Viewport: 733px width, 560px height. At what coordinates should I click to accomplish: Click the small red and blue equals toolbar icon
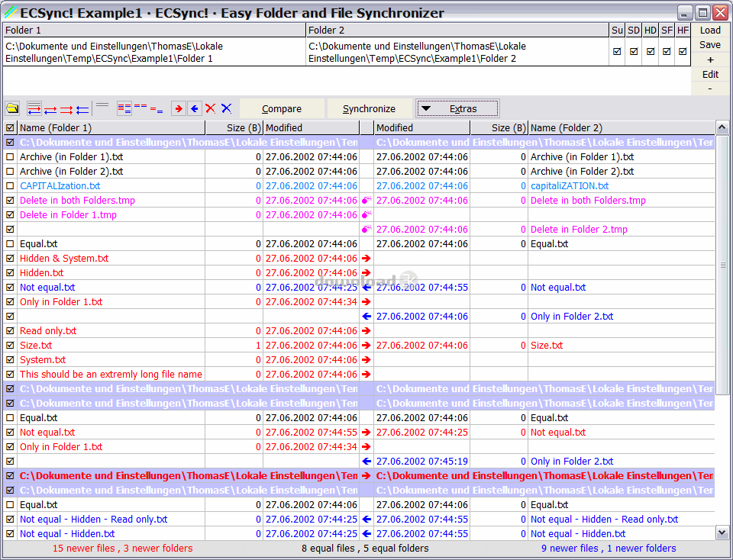[x=157, y=110]
